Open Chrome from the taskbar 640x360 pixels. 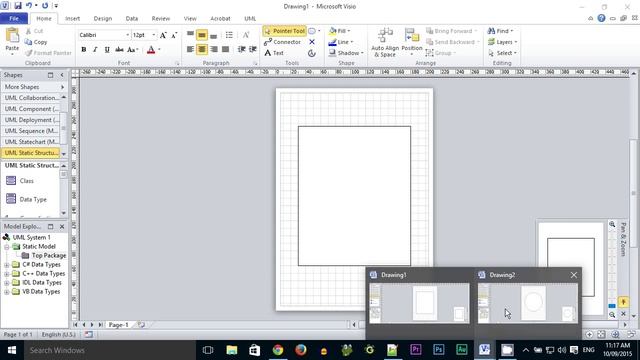pyautogui.click(x=278, y=350)
